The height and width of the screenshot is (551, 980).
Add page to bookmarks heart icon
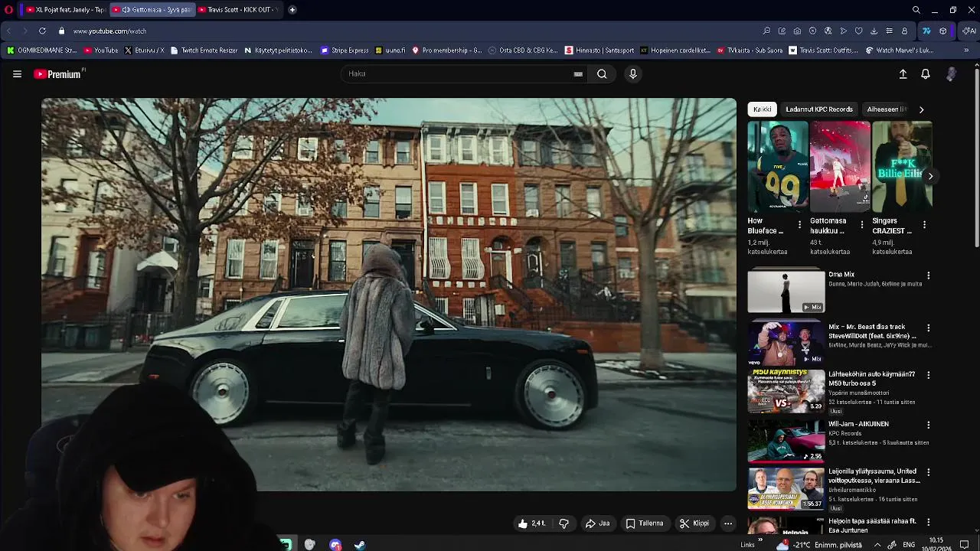[x=858, y=31]
